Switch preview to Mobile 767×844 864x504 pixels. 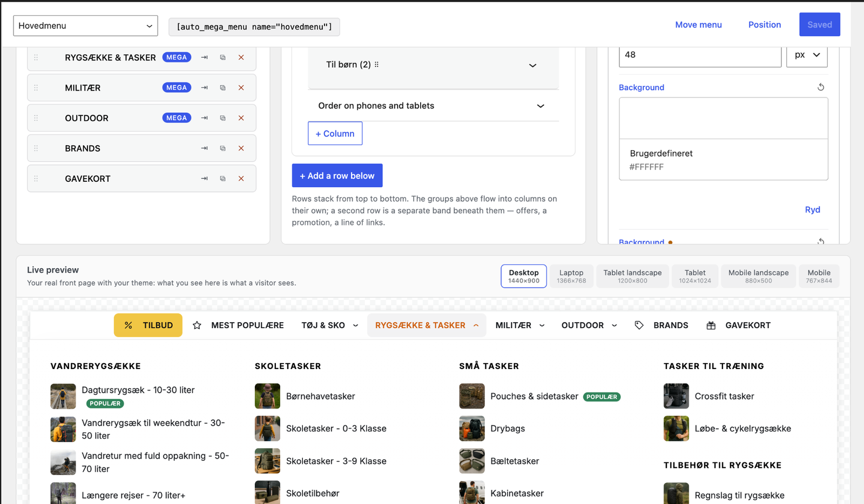[x=819, y=276]
